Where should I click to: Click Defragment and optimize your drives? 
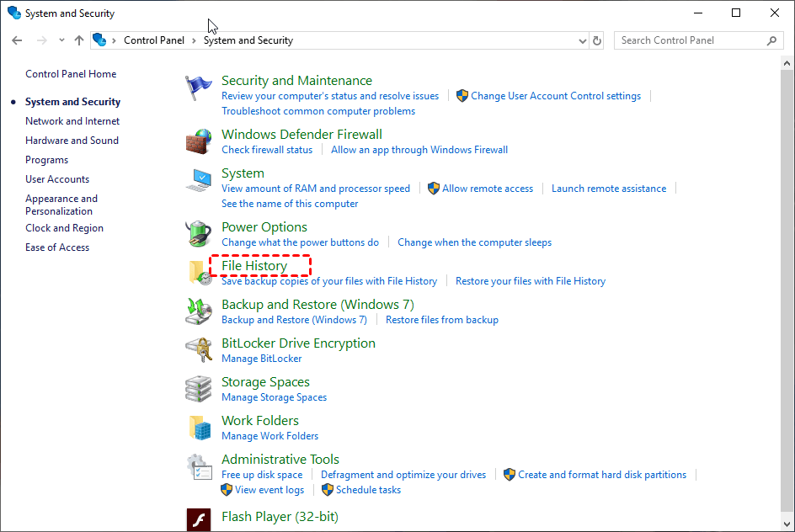403,475
